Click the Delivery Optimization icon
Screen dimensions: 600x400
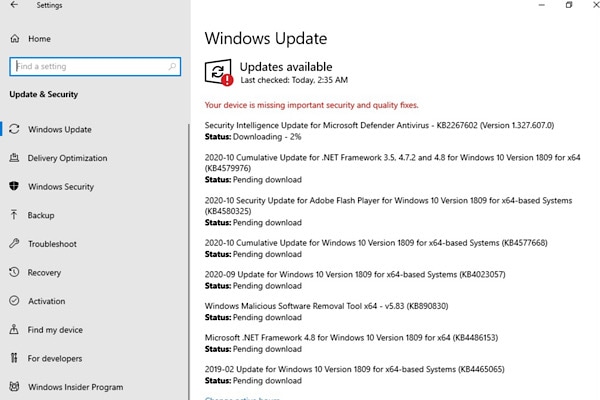click(14, 158)
